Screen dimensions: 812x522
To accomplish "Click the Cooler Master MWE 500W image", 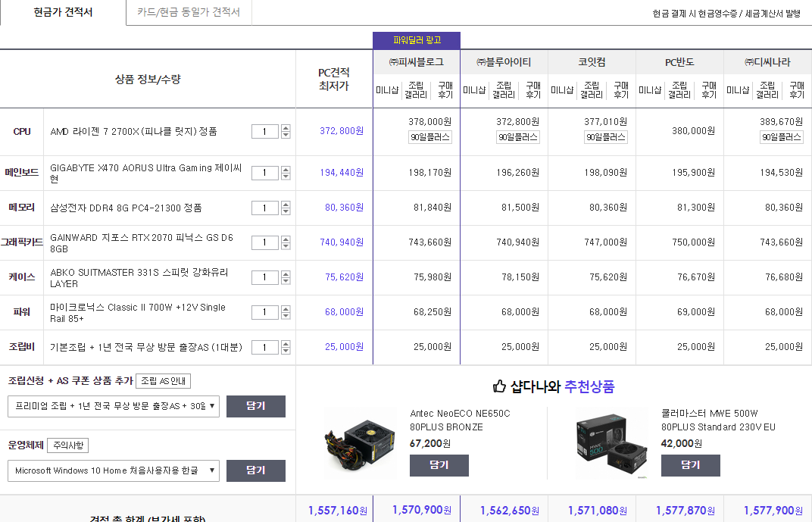I will click(x=611, y=442).
